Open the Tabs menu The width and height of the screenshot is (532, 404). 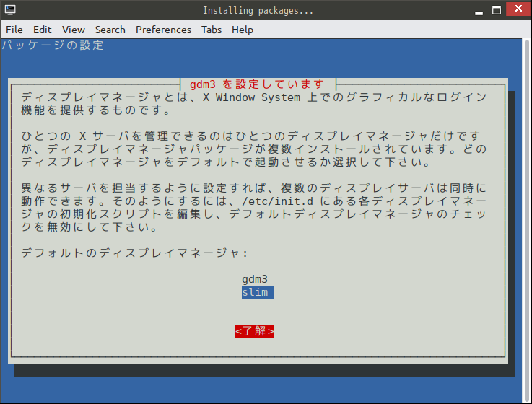[212, 30]
